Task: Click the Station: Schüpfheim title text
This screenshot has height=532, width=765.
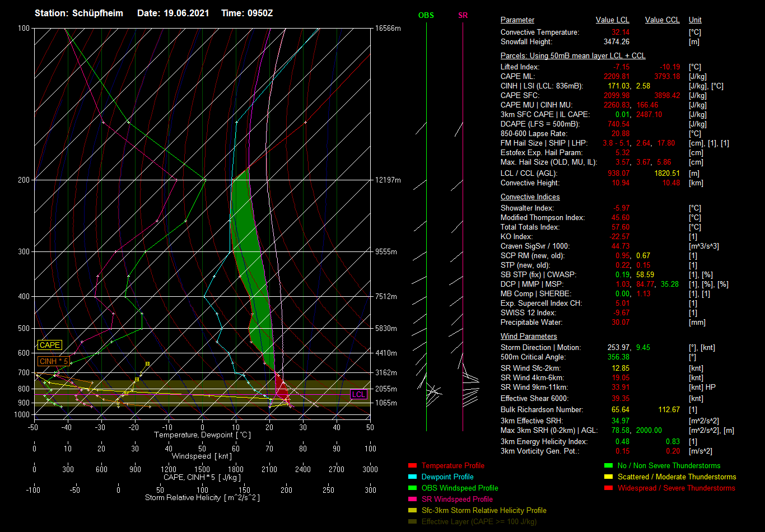Action: click(x=78, y=13)
